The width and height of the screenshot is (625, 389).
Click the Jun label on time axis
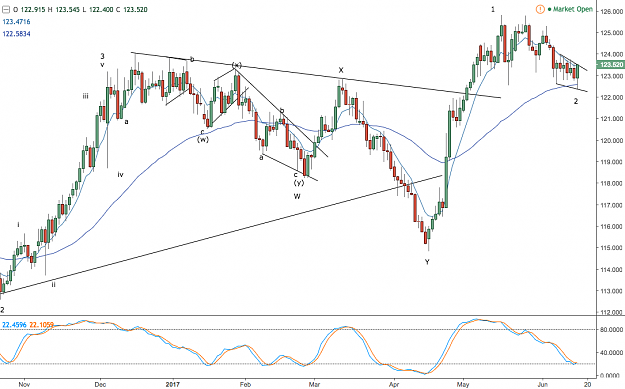click(542, 384)
